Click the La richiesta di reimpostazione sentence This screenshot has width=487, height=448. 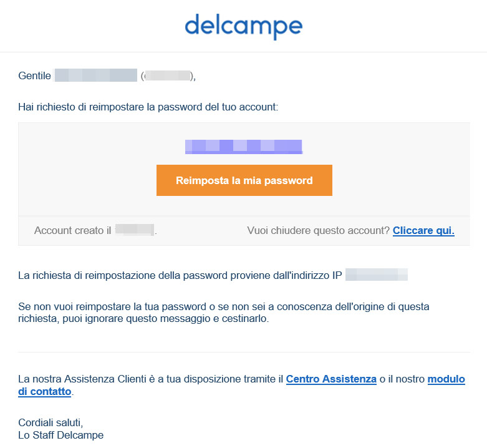180,275
